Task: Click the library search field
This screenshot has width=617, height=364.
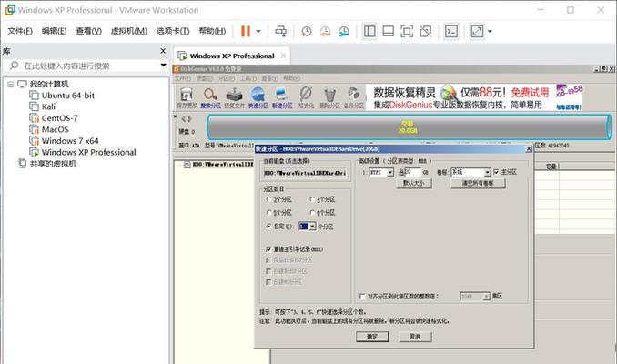Action: point(85,66)
